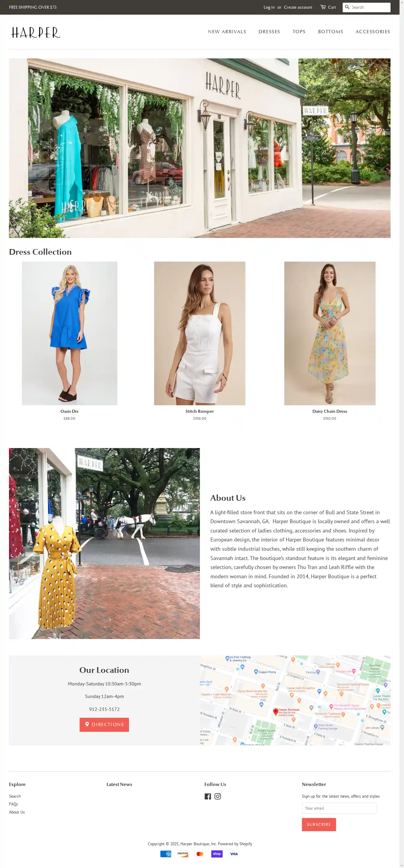Click the Shop Pay payment icon
This screenshot has height=868, width=404.
click(217, 854)
